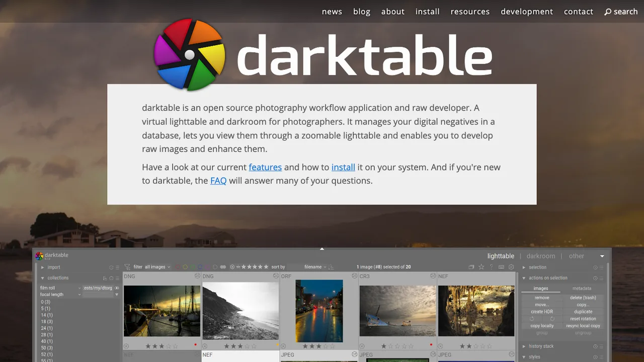Screen dimensions: 644x362
Task: Switch to the darkroom view tab
Action: [541, 256]
